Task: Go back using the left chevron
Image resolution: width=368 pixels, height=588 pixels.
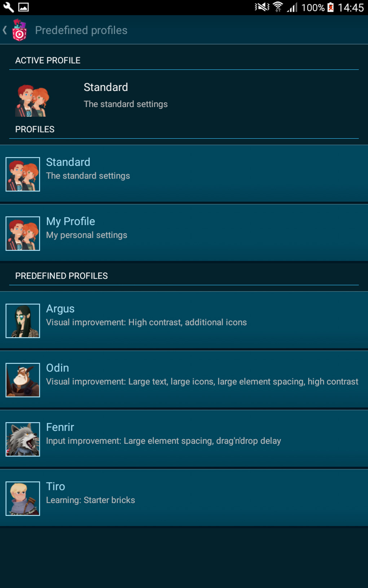Action: click(5, 30)
